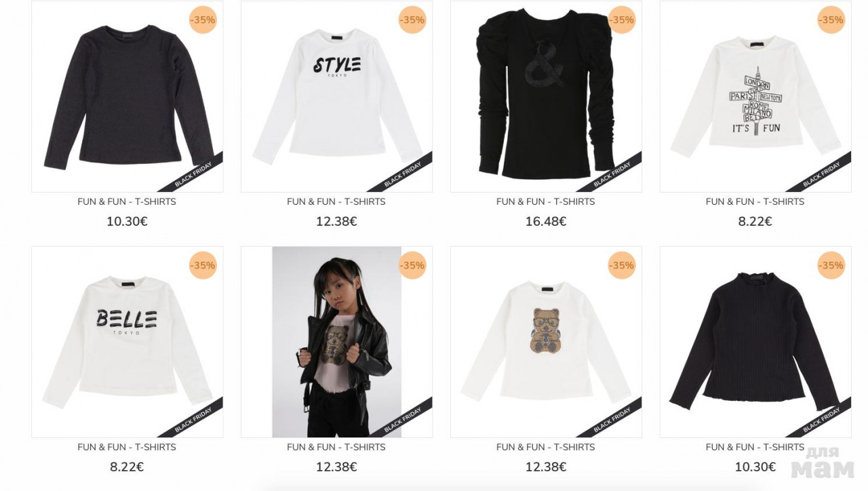Click FUN & FUN title under teddy shirt
This screenshot has height=491, width=868.
[546, 447]
